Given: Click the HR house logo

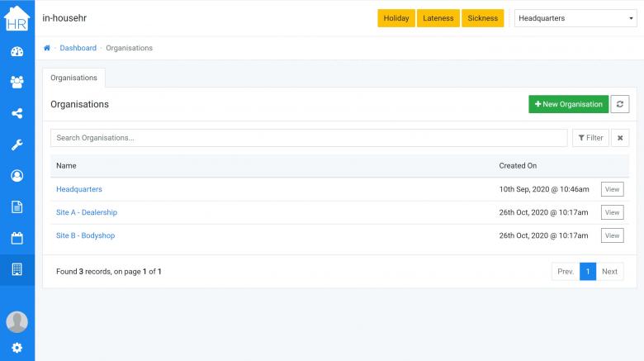Looking at the screenshot, I should coord(17,18).
